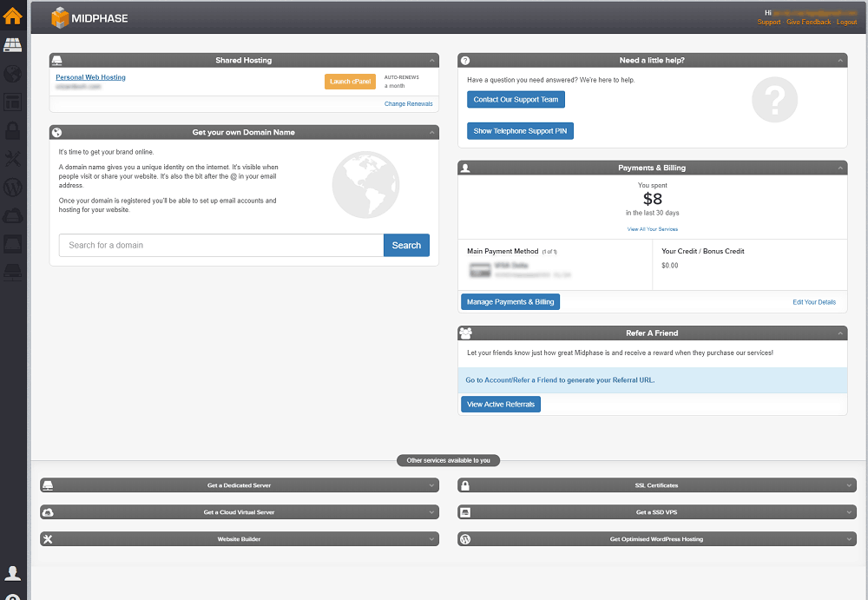This screenshot has height=600, width=868.
Task: Collapse the Payments & Billing panel
Action: [x=840, y=168]
